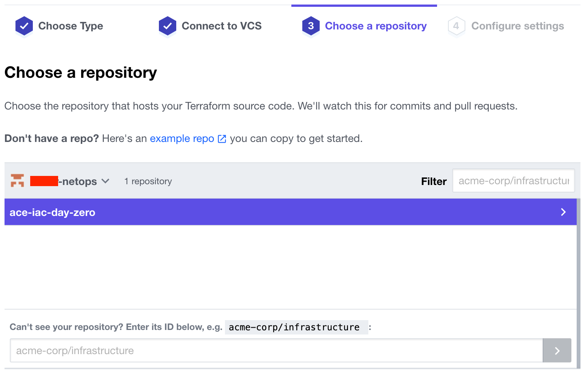The width and height of the screenshot is (588, 373).
Task: Click the Choose Type checkmark step icon
Action: (x=24, y=26)
